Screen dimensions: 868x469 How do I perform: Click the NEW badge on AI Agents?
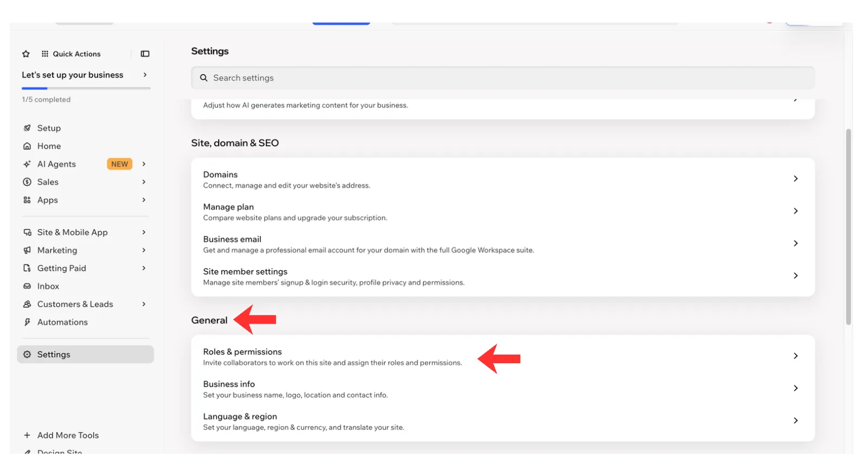(119, 164)
